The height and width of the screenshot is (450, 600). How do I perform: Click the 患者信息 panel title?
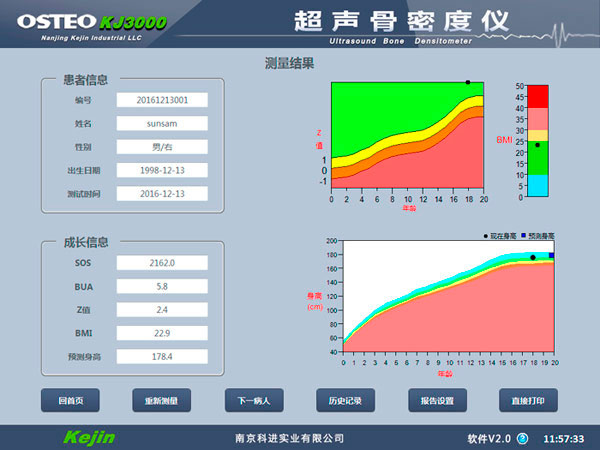(x=86, y=80)
